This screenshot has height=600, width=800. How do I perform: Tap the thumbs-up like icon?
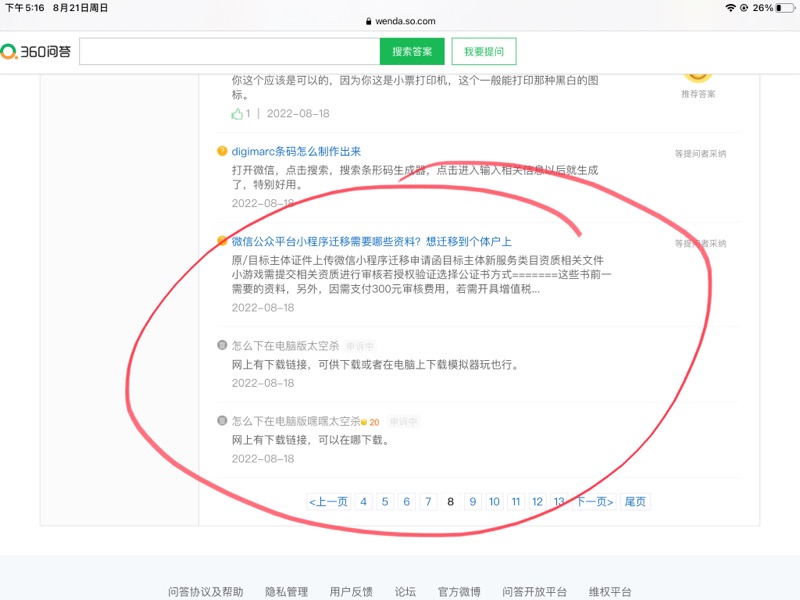point(237,114)
